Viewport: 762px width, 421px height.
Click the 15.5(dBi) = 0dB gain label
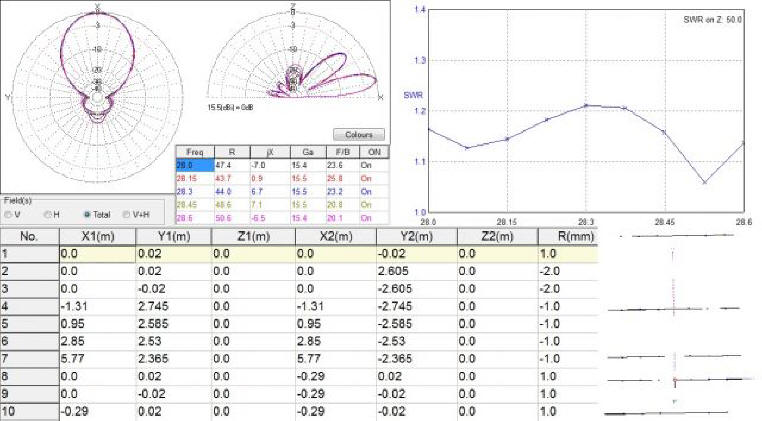(x=230, y=107)
